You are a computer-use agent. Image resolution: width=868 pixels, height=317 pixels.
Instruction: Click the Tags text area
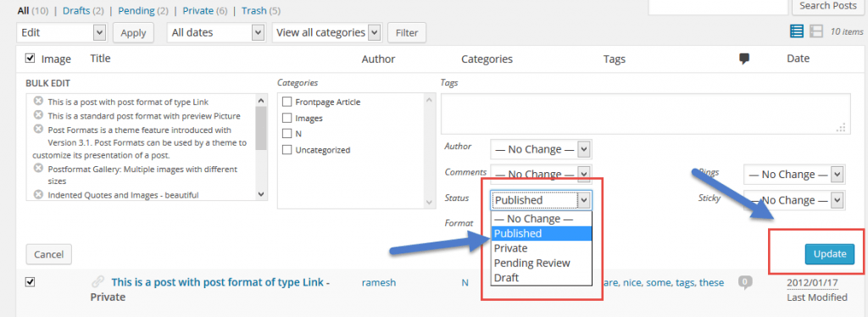tap(645, 114)
